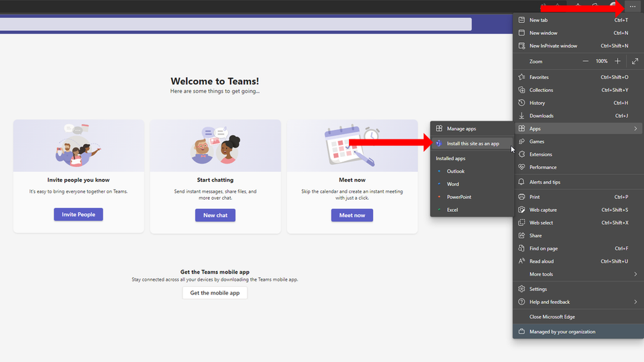Click the Web select icon

coord(522,223)
